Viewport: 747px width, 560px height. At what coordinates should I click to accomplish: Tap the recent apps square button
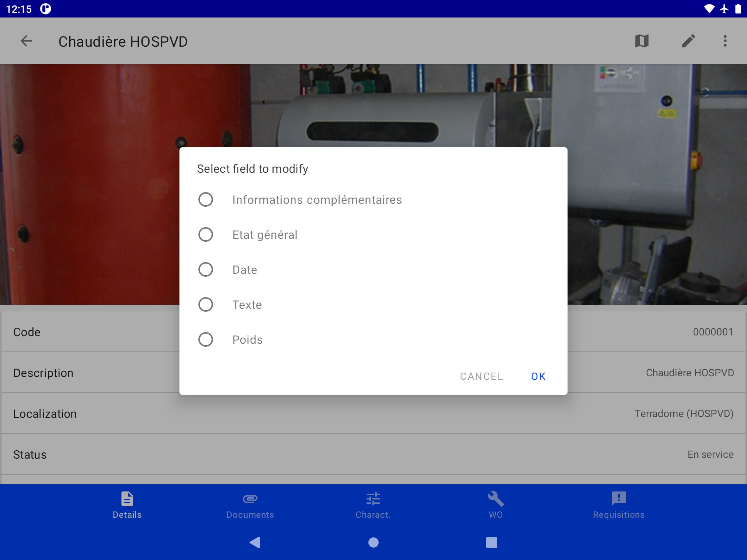coord(491,542)
